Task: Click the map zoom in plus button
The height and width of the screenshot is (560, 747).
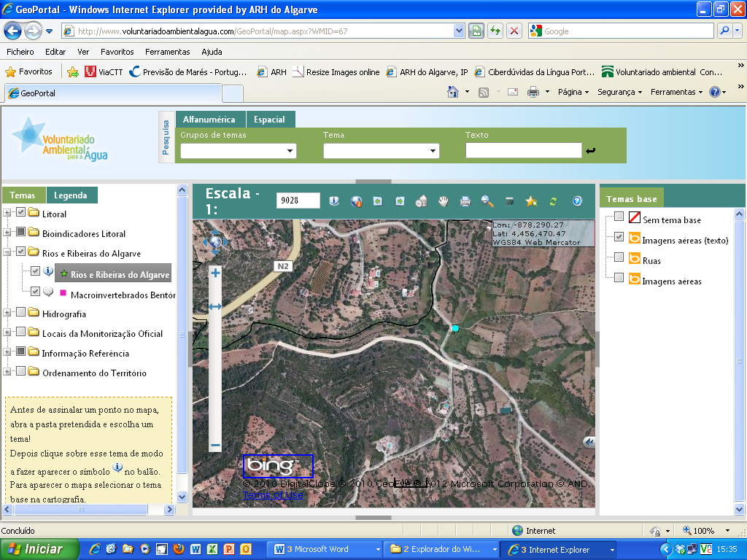Action: coord(215,273)
